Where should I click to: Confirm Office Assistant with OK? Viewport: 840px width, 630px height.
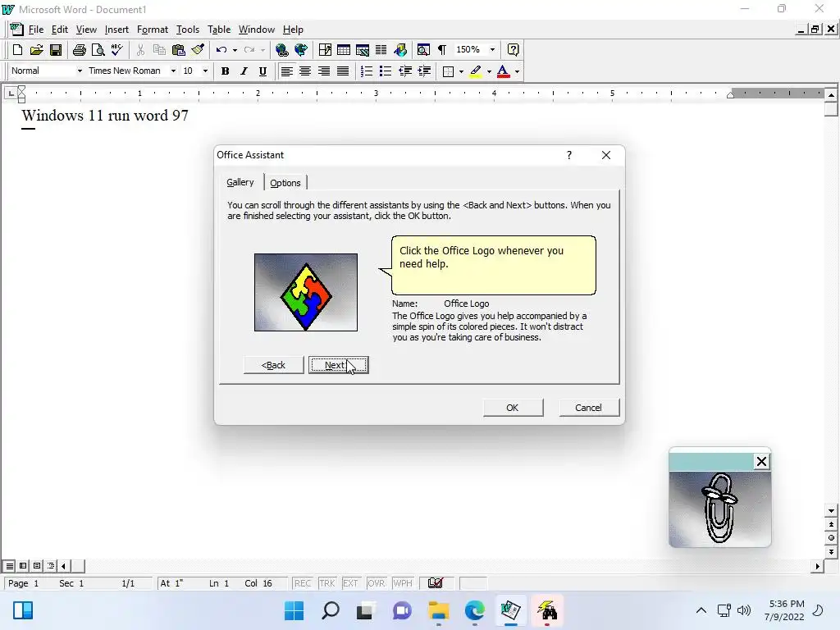coord(513,408)
